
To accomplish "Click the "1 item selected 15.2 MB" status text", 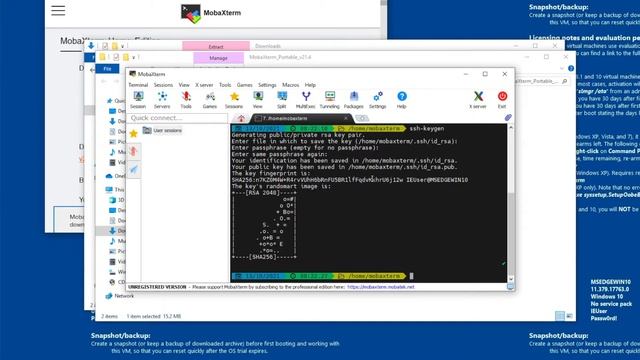I will point(154,316).
